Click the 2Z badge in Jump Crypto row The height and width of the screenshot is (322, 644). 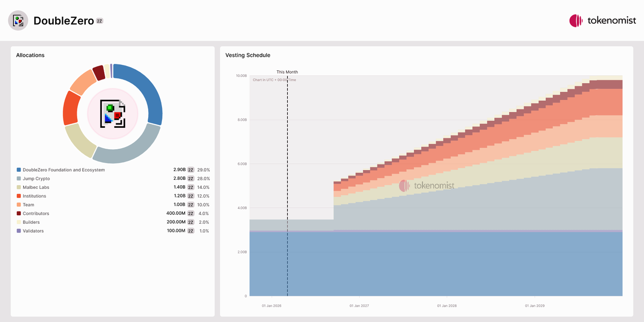click(191, 179)
